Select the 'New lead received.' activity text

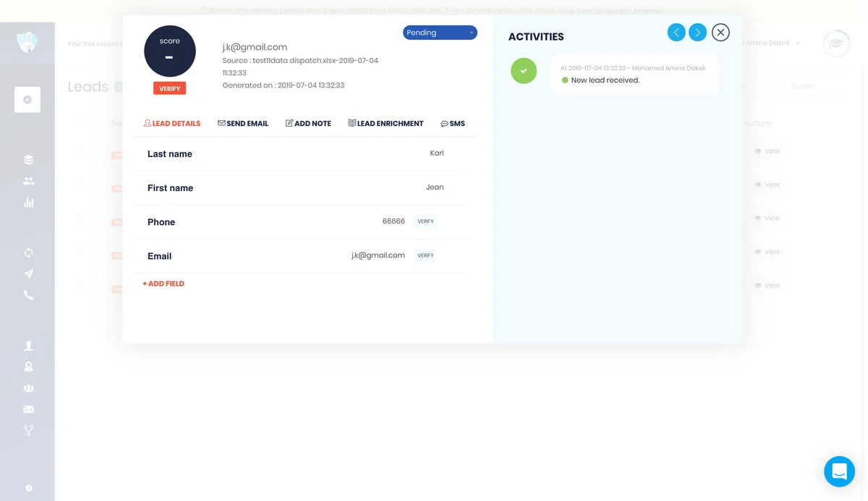[605, 80]
